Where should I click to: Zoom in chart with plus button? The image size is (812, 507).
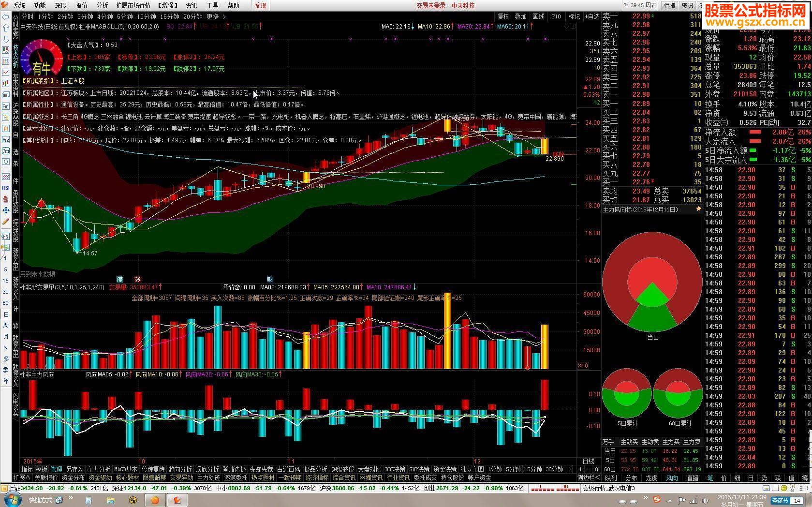(580, 469)
